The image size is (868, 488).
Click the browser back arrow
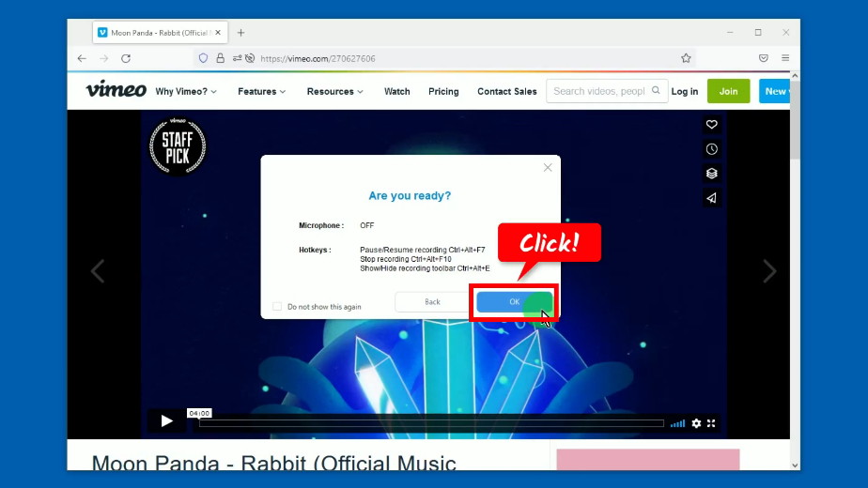coord(82,58)
